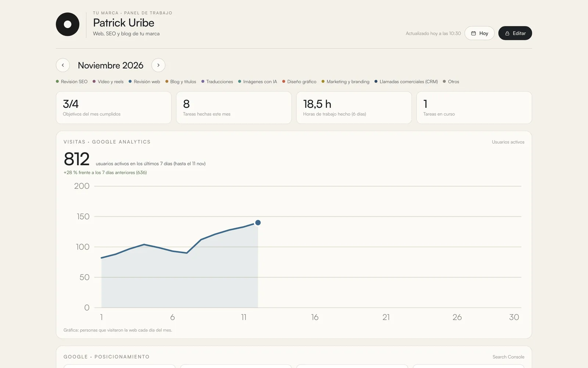Click the Actualizado hoy a las 10:30 text
This screenshot has height=368, width=588.
click(433, 33)
